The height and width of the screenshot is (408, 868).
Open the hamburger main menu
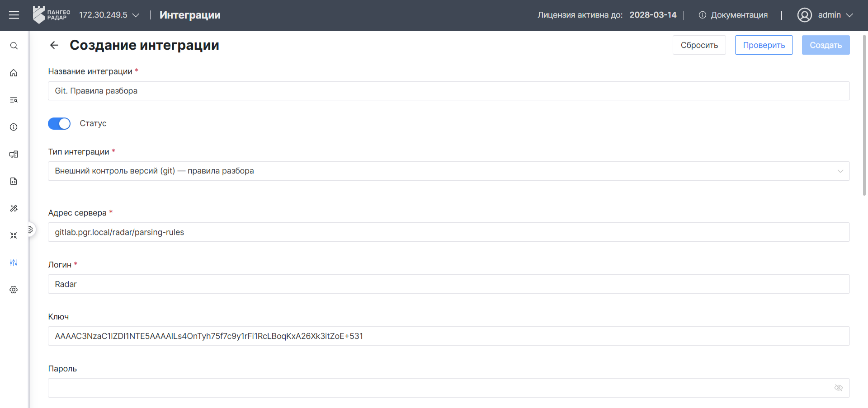pos(14,15)
